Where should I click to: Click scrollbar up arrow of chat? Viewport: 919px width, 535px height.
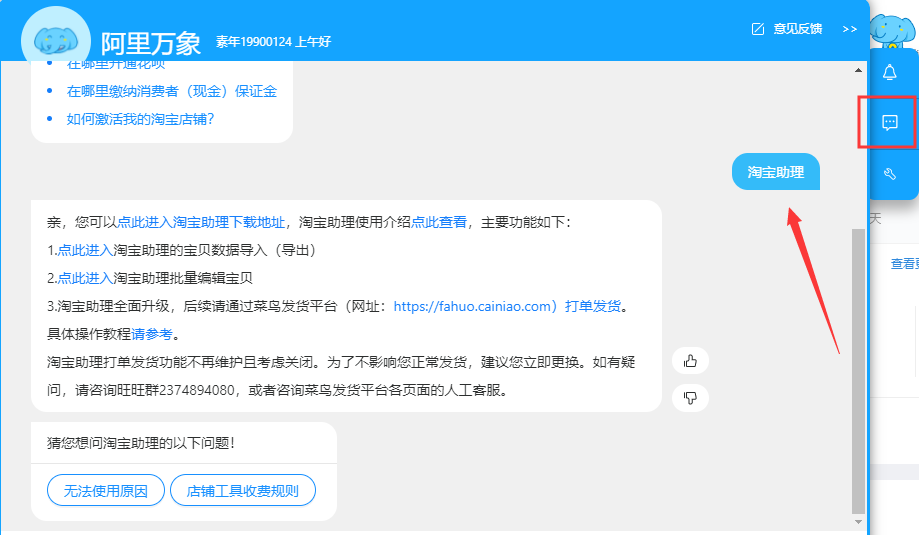pos(858,70)
